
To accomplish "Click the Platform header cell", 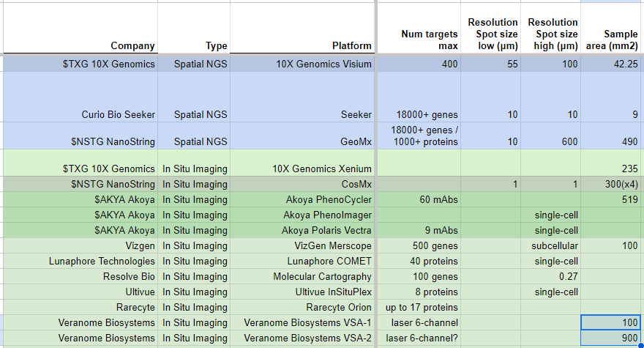I will tap(302, 29).
